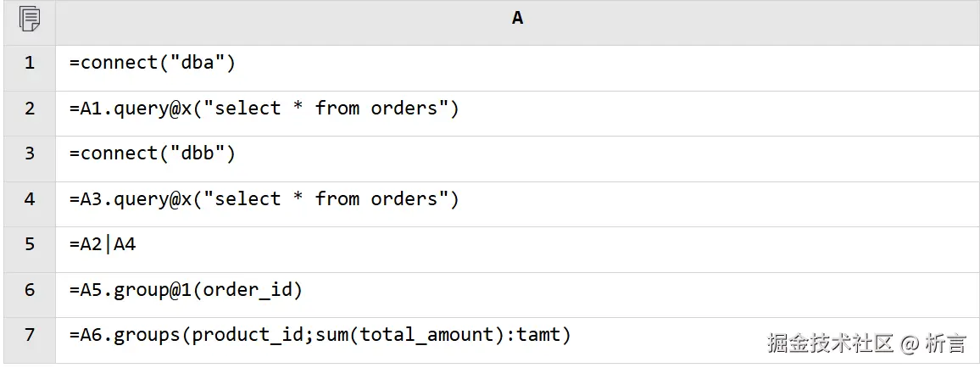Viewport: 980px width, 368px height.
Task: Select column A header
Action: [517, 19]
